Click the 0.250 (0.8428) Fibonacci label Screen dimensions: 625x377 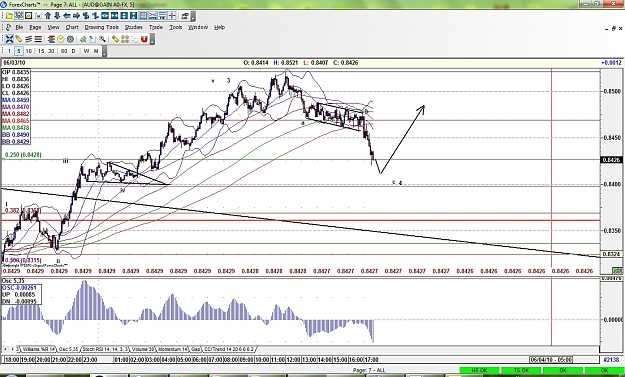pos(23,155)
